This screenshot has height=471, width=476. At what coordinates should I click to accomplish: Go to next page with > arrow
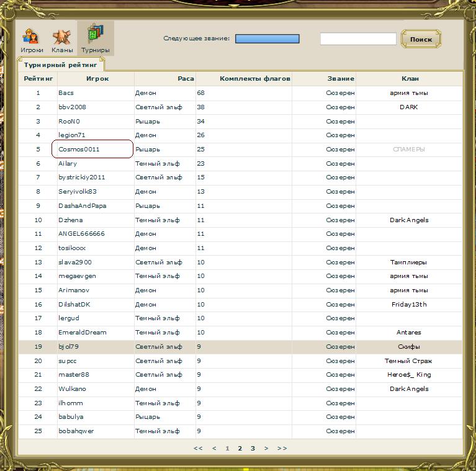266,448
